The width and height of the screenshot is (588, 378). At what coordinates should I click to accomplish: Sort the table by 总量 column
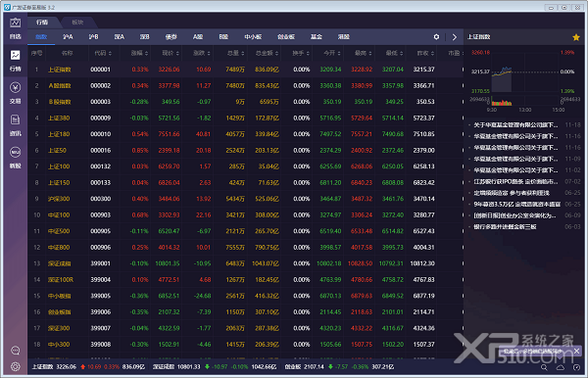235,53
